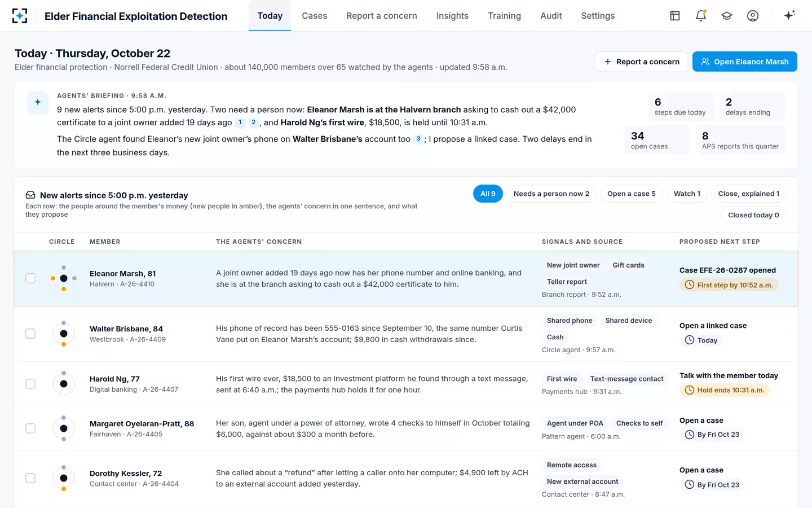
Task: Open the notifications bell
Action: [x=701, y=16]
